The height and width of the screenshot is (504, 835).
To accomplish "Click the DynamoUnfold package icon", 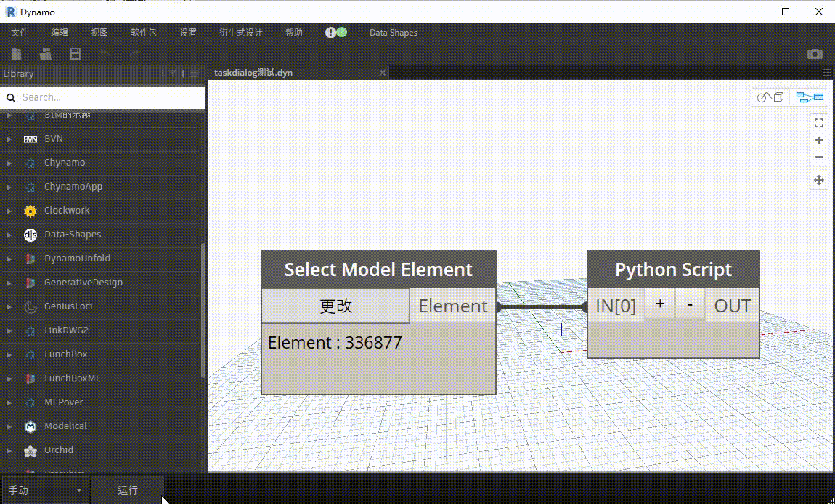I will click(30, 259).
